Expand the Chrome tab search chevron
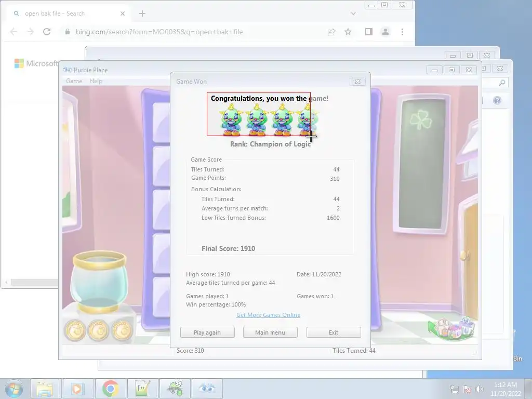 point(353,14)
